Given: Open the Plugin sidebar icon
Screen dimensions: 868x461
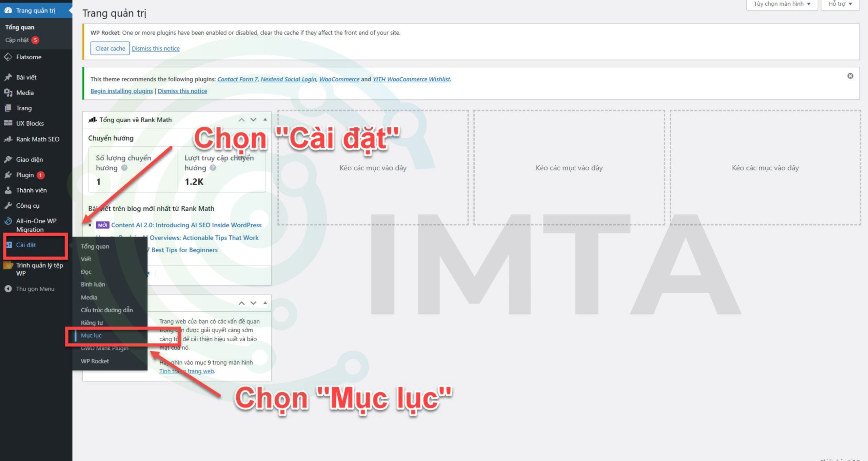Looking at the screenshot, I should coord(8,175).
